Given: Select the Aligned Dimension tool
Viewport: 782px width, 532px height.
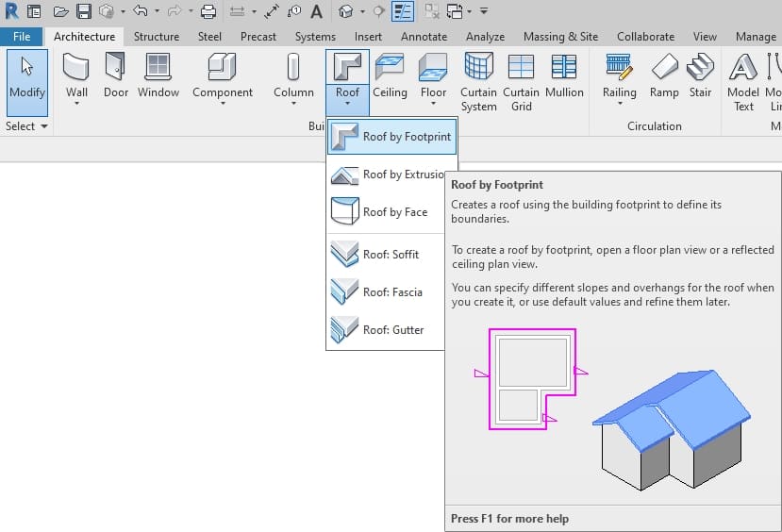Looking at the screenshot, I should pyautogui.click(x=272, y=11).
